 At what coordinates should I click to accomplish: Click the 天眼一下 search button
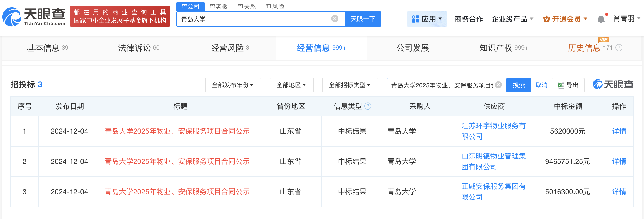[363, 19]
